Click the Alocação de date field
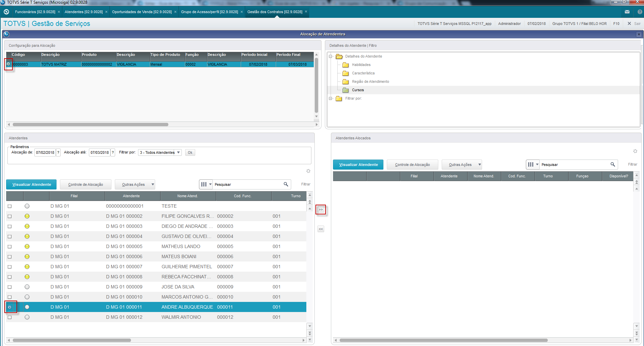 pyautogui.click(x=45, y=152)
